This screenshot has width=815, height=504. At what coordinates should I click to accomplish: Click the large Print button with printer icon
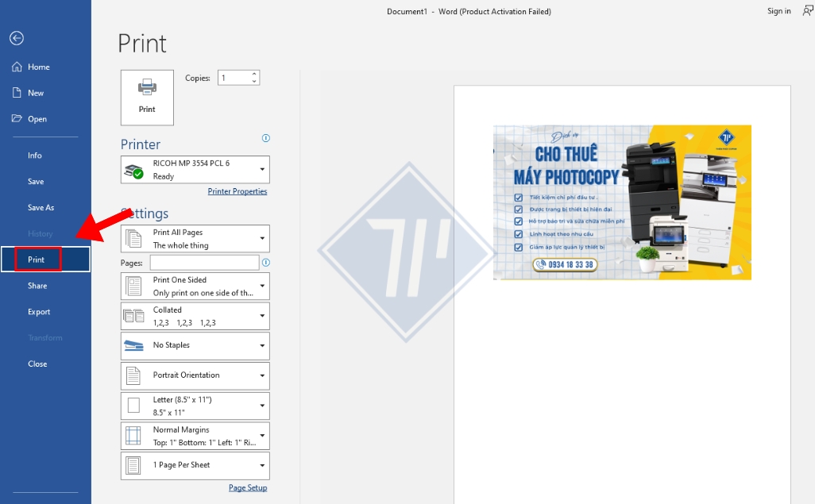[x=147, y=98]
